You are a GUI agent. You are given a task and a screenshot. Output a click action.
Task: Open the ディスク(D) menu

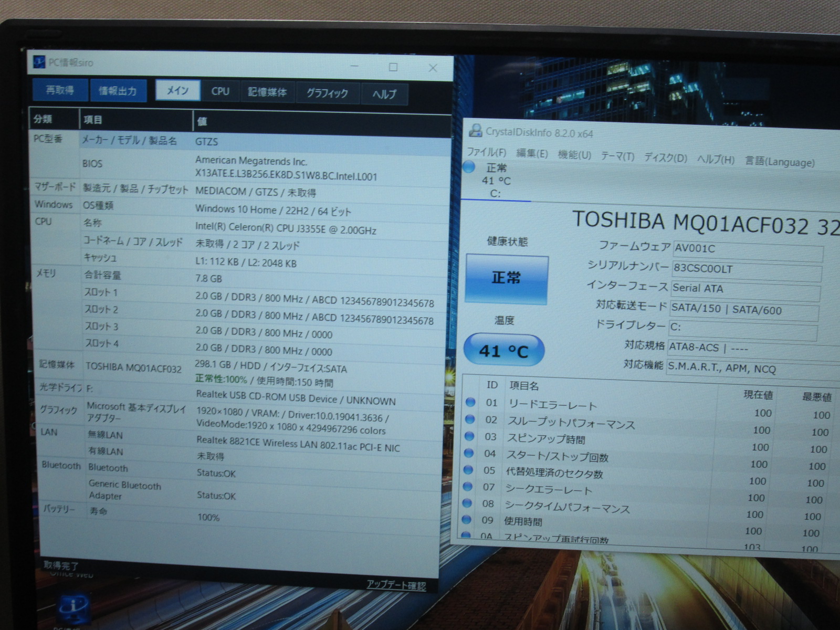(665, 158)
